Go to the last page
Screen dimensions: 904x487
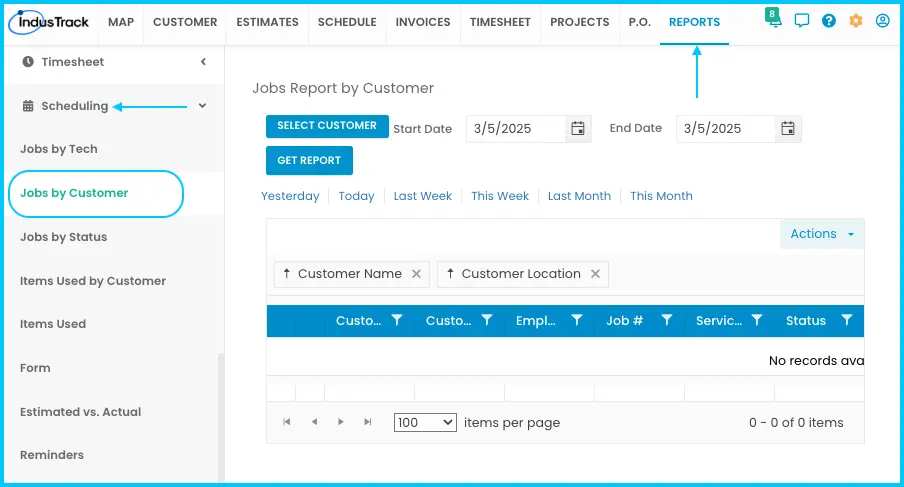tap(368, 422)
